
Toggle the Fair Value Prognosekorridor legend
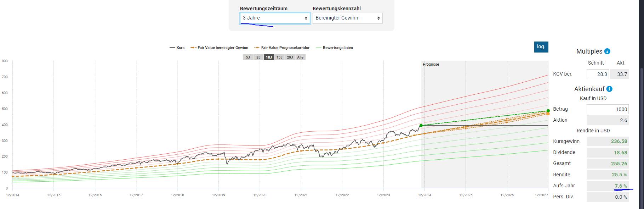282,48
